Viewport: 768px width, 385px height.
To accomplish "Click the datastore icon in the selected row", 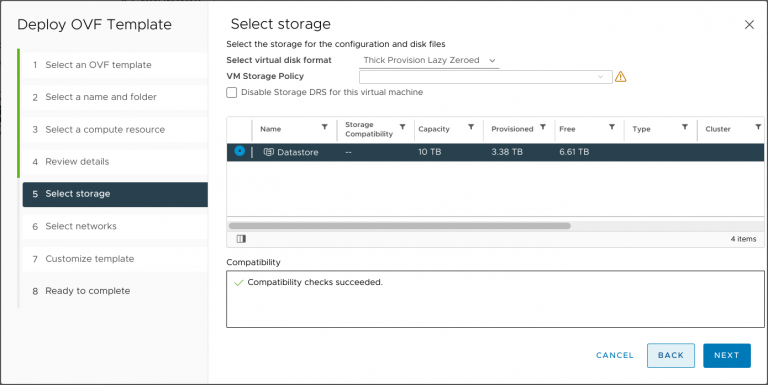I will [268, 152].
